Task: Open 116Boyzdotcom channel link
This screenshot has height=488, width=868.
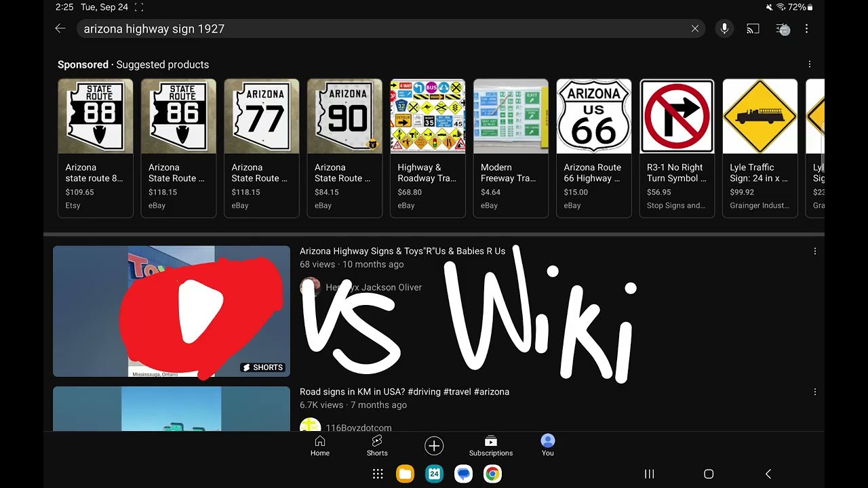Action: (x=358, y=428)
